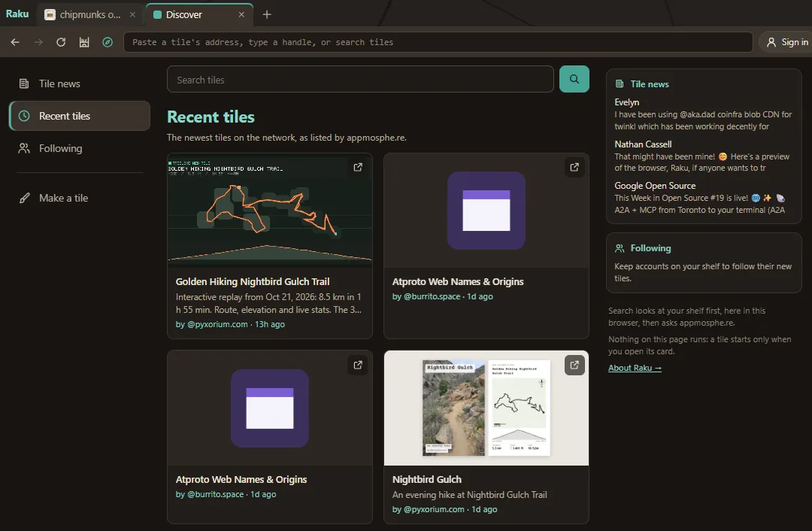Viewport: 812px width, 531px height.
Task: Click open-external icon on bottom-left Atproto card
Action: click(358, 366)
